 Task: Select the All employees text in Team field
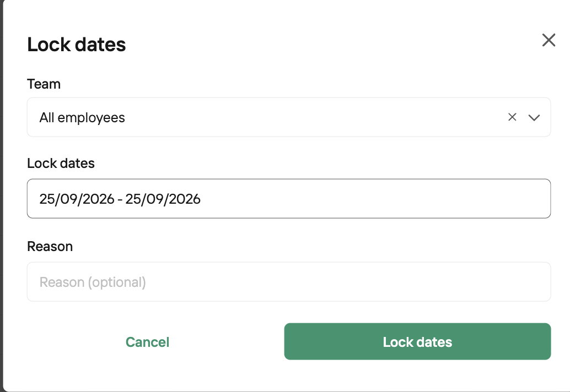point(82,118)
